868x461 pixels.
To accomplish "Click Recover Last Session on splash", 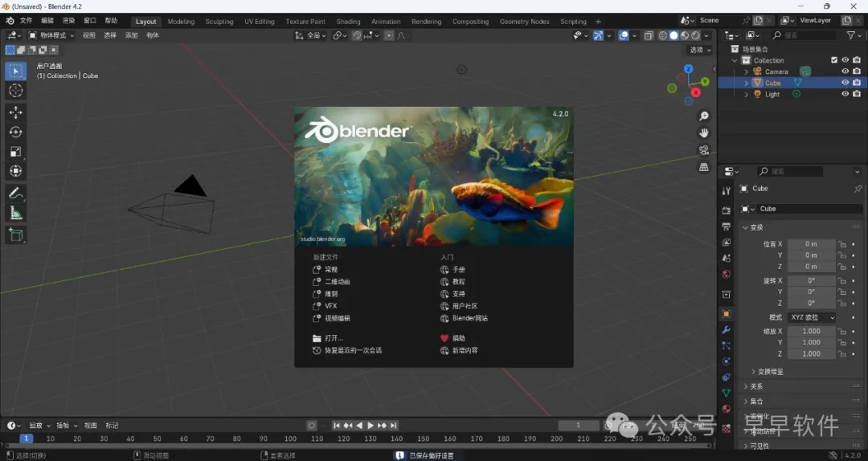I will pos(347,350).
